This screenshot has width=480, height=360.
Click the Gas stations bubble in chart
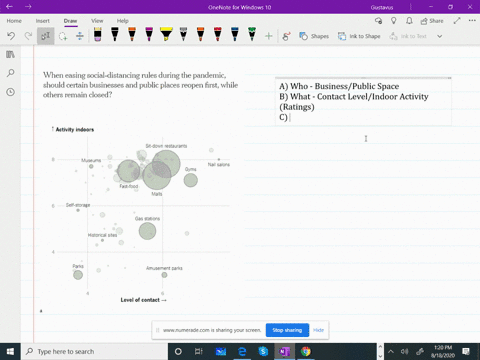pyautogui.click(x=147, y=231)
